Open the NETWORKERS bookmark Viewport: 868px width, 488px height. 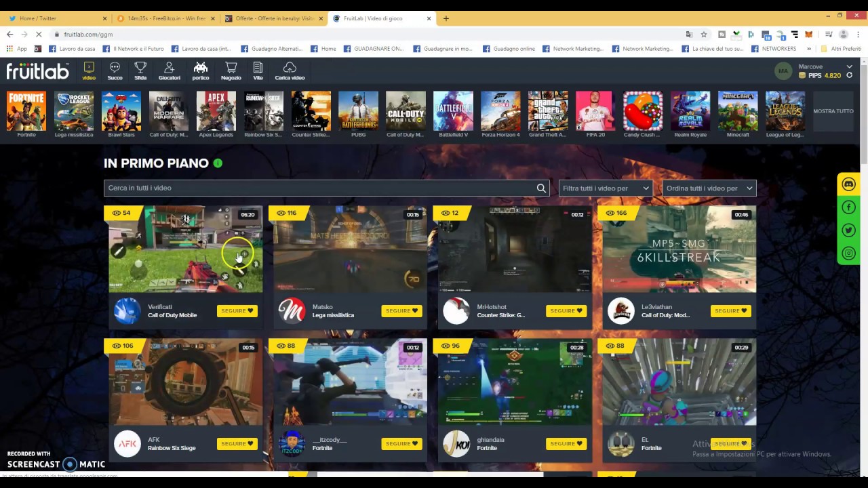tap(774, 49)
